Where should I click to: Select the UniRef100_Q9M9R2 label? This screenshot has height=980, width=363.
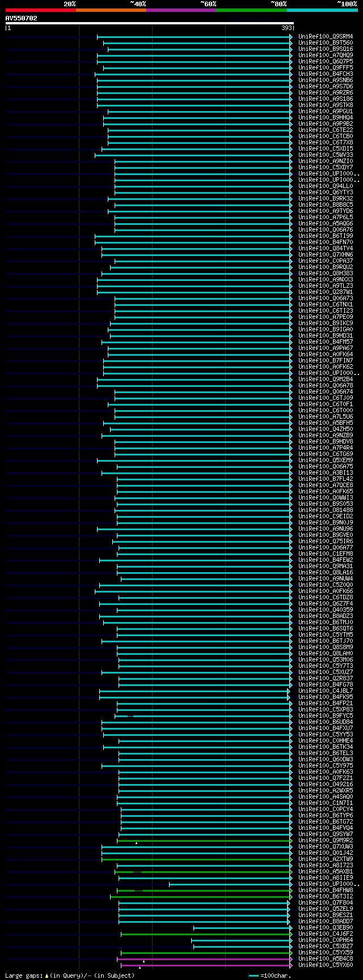(326, 841)
